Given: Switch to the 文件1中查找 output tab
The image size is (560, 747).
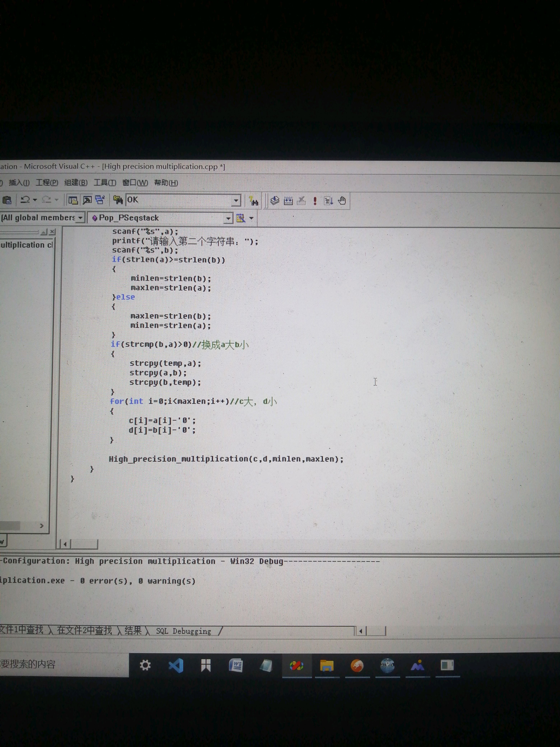Looking at the screenshot, I should click(22, 630).
